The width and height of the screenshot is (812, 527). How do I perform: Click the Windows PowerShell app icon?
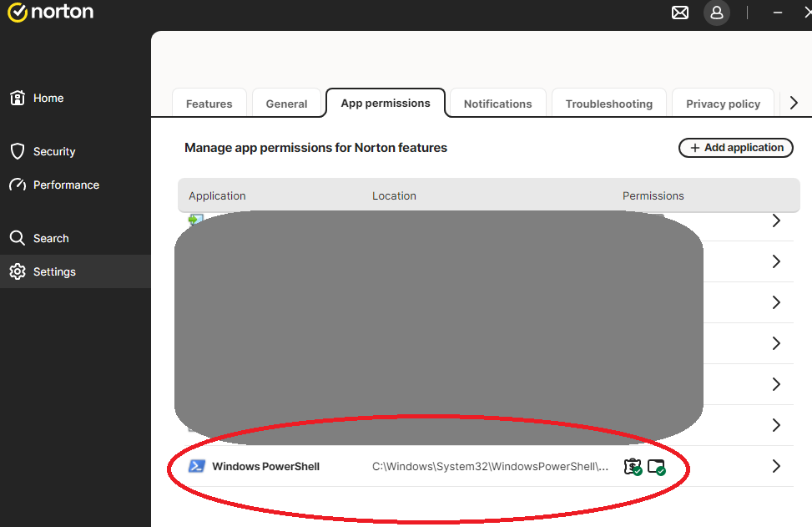(x=196, y=466)
